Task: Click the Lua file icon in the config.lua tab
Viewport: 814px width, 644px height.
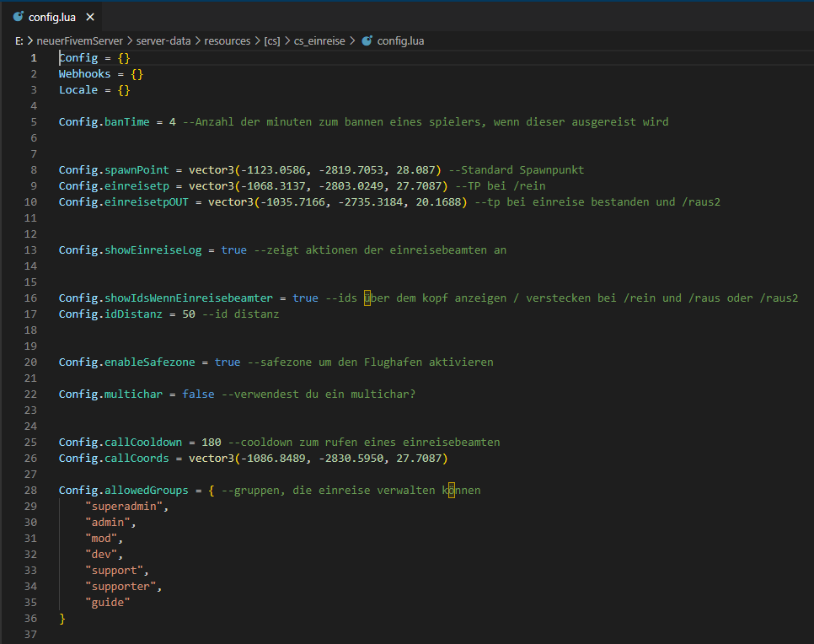Action: tap(18, 17)
